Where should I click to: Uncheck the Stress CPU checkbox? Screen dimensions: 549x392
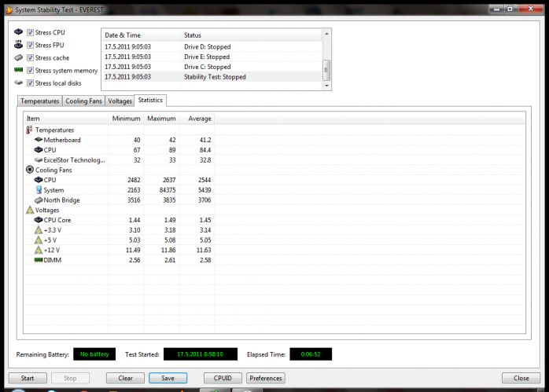pos(30,32)
